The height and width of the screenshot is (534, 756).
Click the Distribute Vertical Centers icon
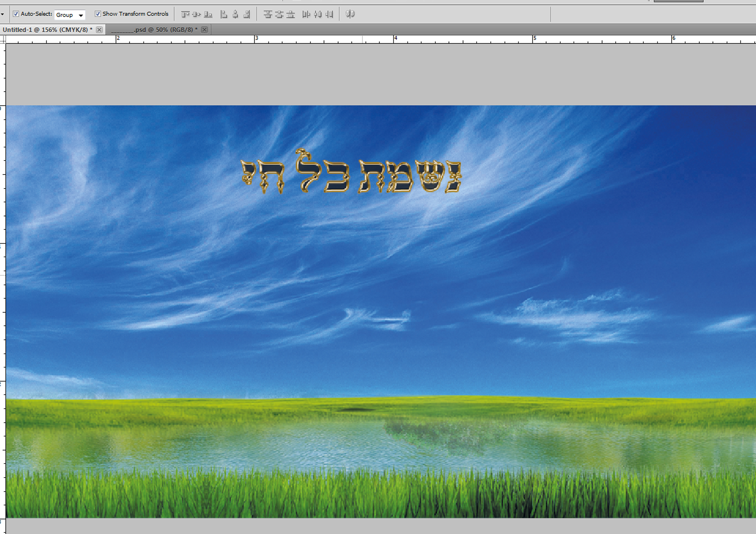click(x=279, y=14)
